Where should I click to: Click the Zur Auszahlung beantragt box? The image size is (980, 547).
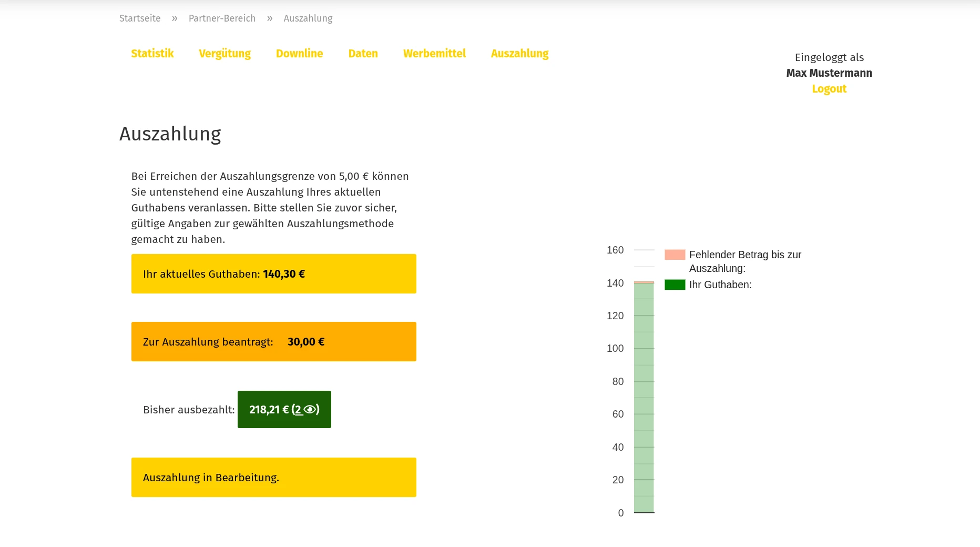273,342
